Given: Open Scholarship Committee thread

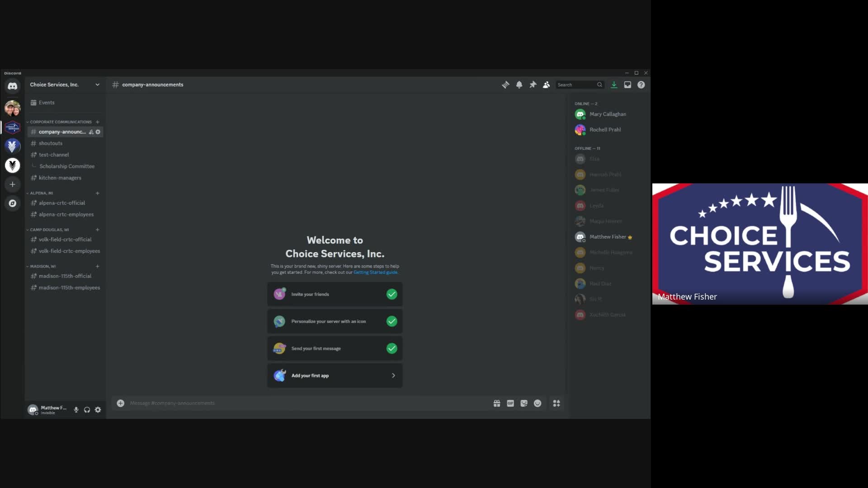Looking at the screenshot, I should click(x=67, y=166).
